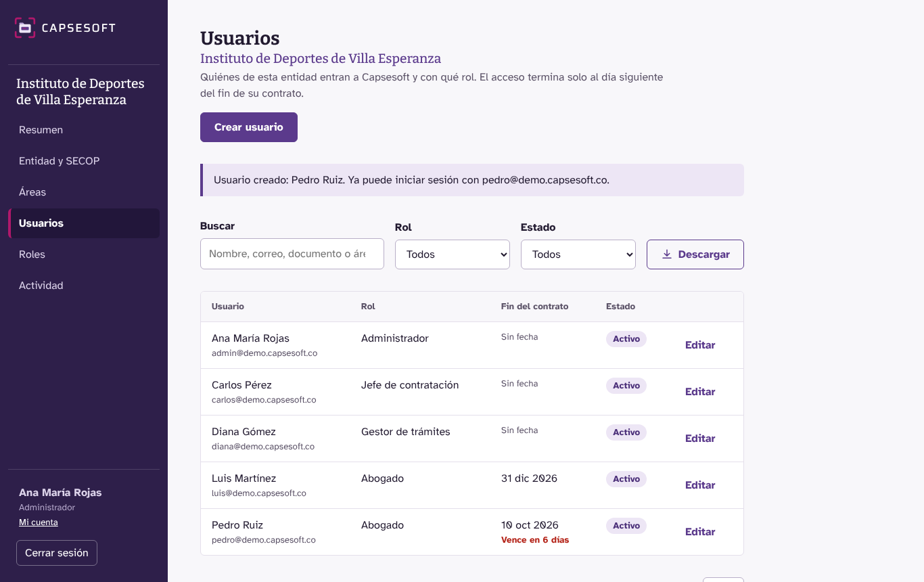Click the download arrow icon in Descargar

[x=667, y=254]
